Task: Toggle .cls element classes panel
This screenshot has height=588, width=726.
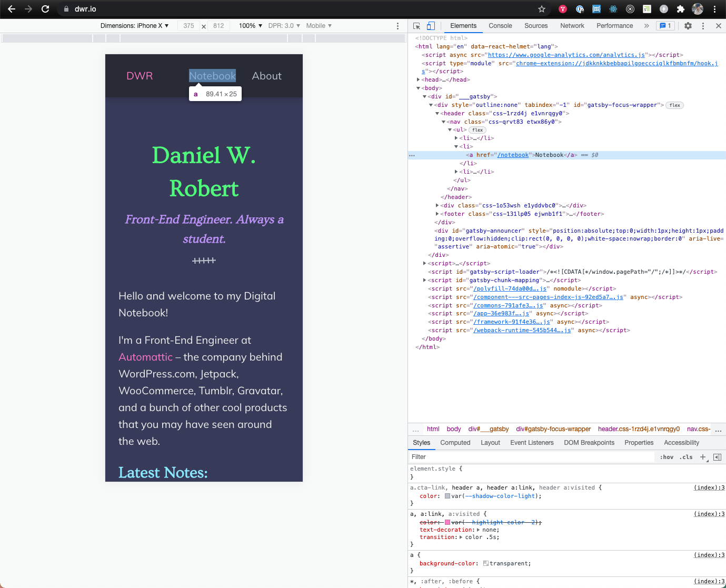Action: [x=686, y=457]
